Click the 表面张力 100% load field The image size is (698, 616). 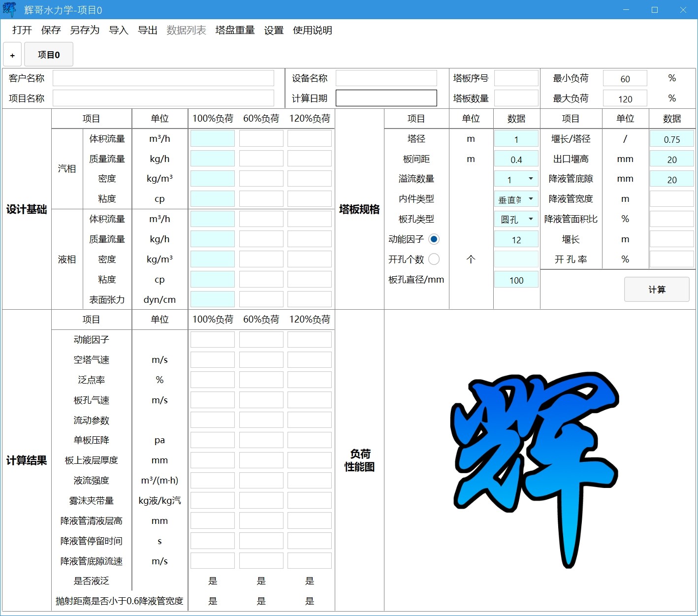coord(213,299)
